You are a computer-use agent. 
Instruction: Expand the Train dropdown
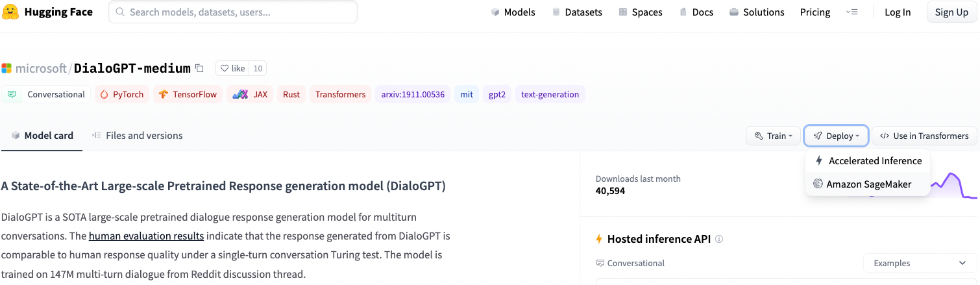[773, 136]
